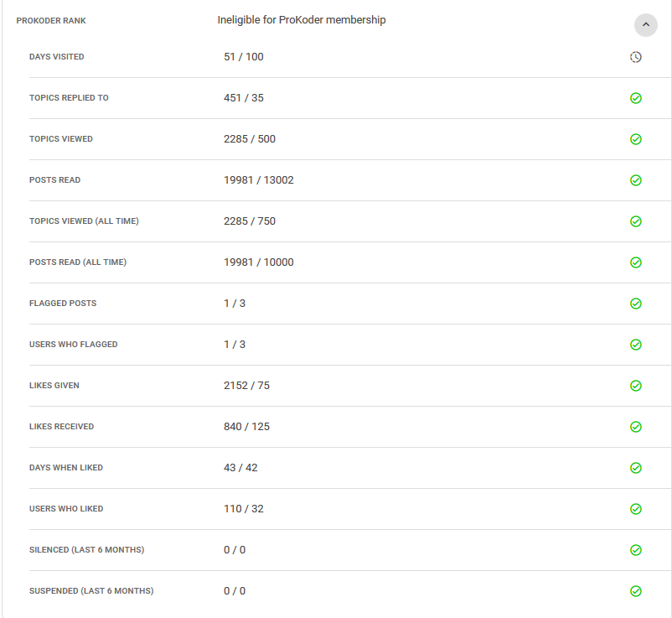Image resolution: width=672 pixels, height=618 pixels.
Task: Click green checkmark in Posts Read row
Action: 636,180
